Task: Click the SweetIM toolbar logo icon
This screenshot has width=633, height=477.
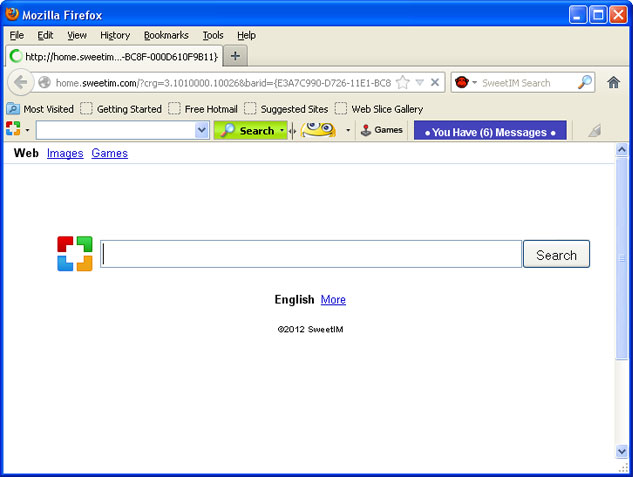Action: click(13, 129)
